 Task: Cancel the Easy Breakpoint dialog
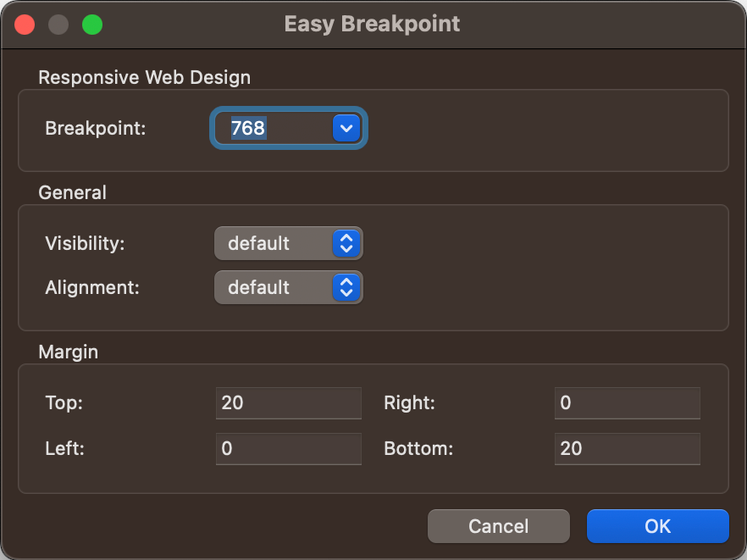499,526
